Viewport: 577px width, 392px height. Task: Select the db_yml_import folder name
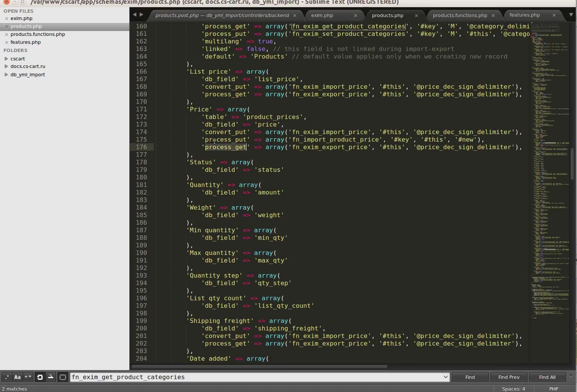[28, 74]
